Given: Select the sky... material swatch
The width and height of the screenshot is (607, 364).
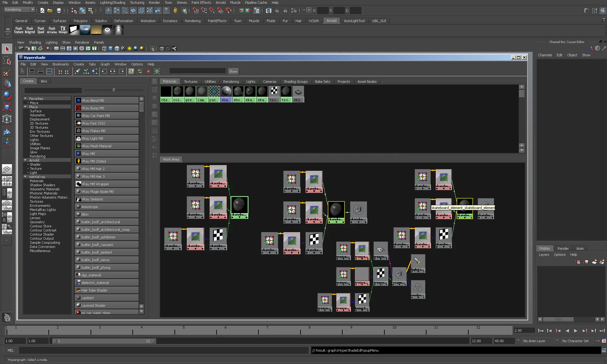Looking at the screenshot, I should point(298,94).
